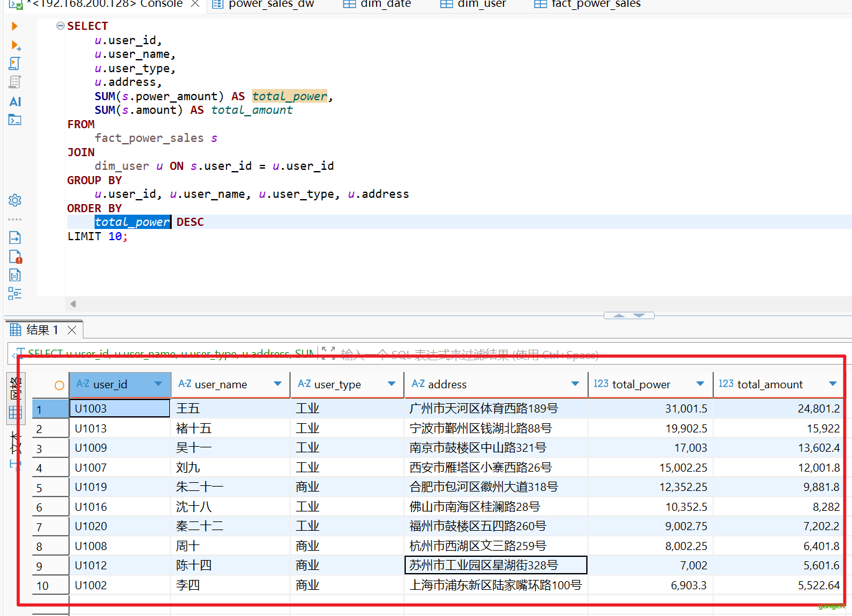The width and height of the screenshot is (852, 616).
Task: Open the SQL console terminal icon
Action: (15, 120)
